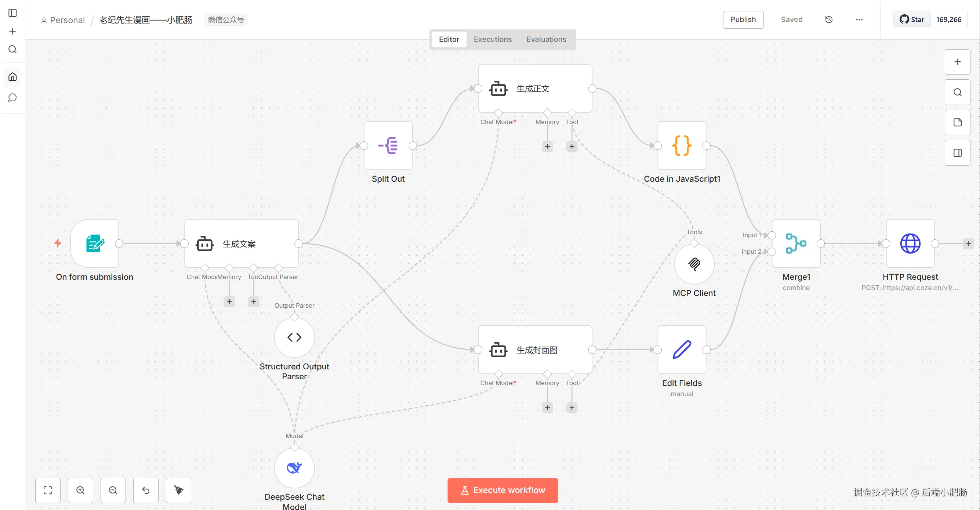Viewport: 980px width, 510px height.
Task: Select the MCP Client node
Action: click(x=694, y=264)
